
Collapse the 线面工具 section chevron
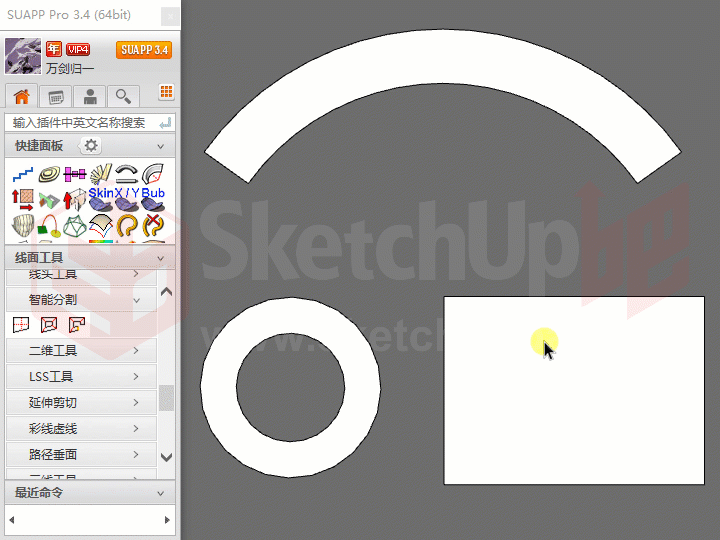(x=161, y=259)
